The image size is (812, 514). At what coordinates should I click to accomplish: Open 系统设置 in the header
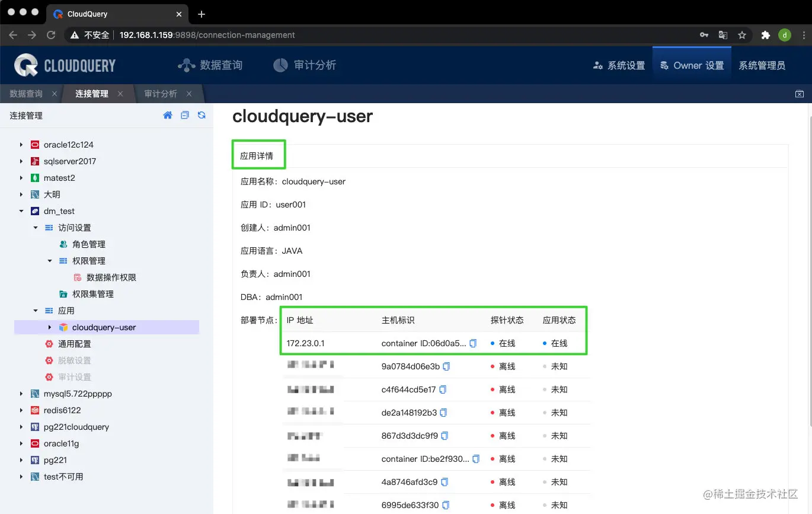[x=619, y=65]
